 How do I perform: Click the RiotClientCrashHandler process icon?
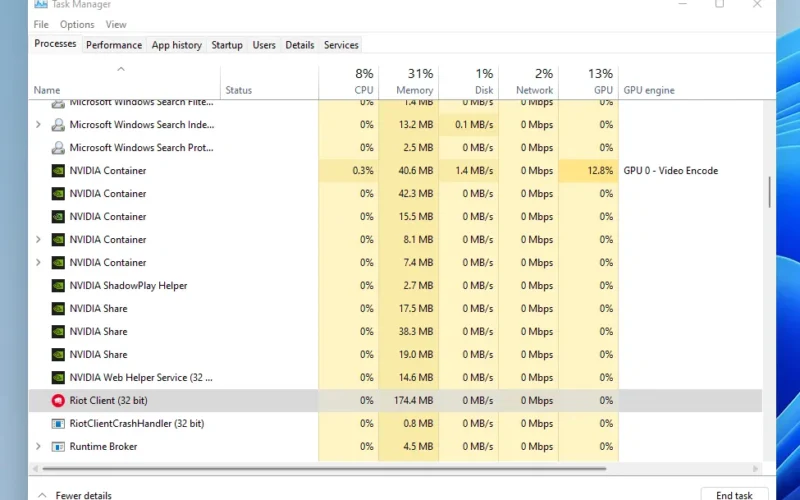(x=58, y=423)
